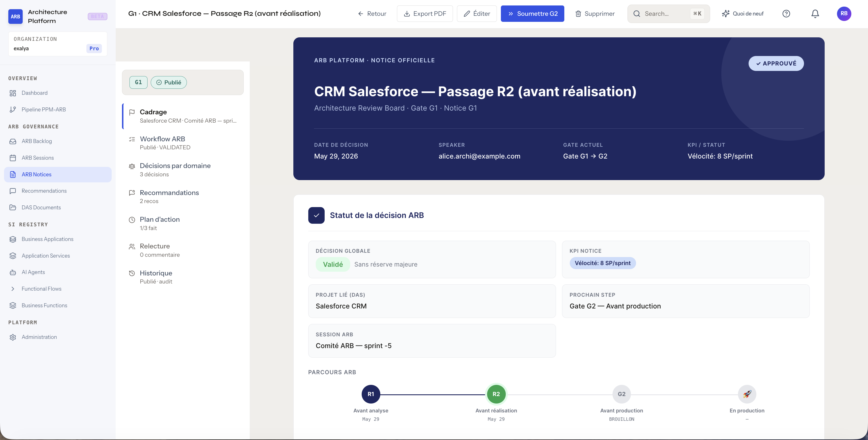The width and height of the screenshot is (868, 440).
Task: Click the Administration gear icon
Action: tap(13, 337)
